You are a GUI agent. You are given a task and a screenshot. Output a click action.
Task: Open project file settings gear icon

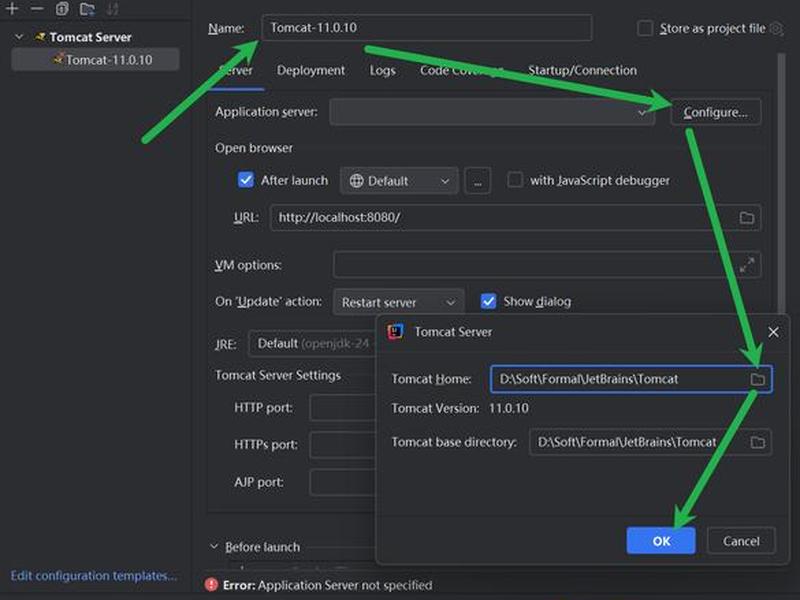pyautogui.click(x=777, y=29)
